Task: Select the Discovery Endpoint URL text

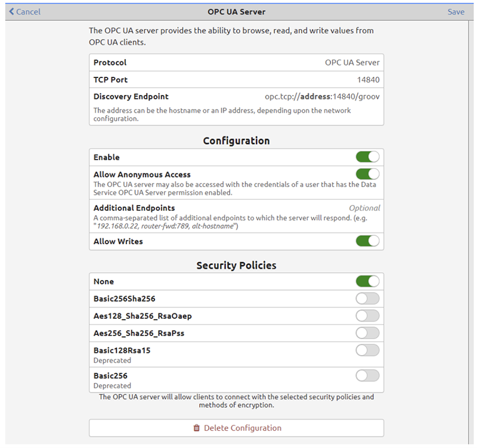Action: point(322,97)
